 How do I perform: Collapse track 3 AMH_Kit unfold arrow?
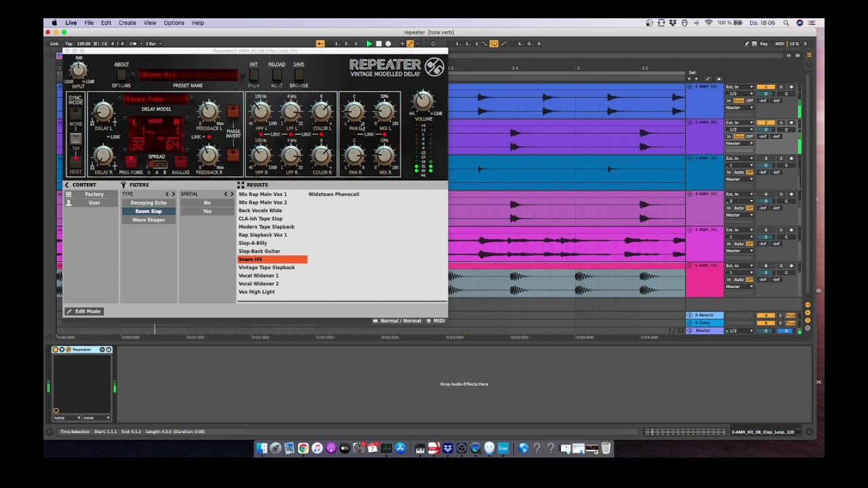click(690, 159)
